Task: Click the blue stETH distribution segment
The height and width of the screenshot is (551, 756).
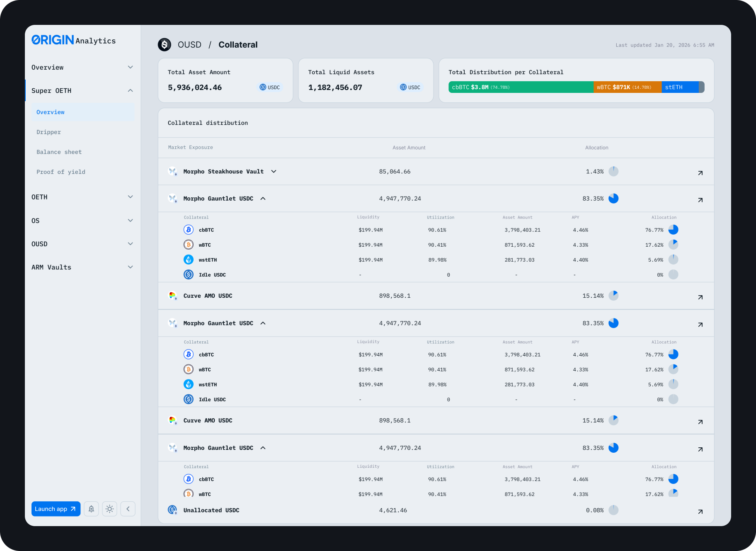Action: [x=680, y=87]
